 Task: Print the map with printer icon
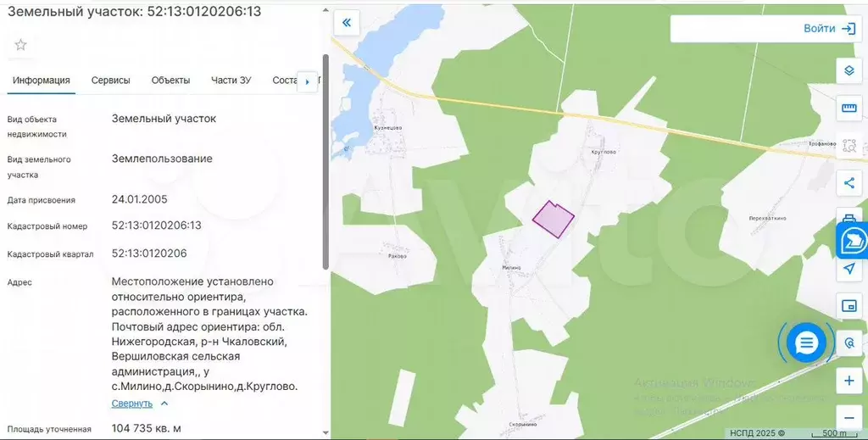(x=849, y=217)
